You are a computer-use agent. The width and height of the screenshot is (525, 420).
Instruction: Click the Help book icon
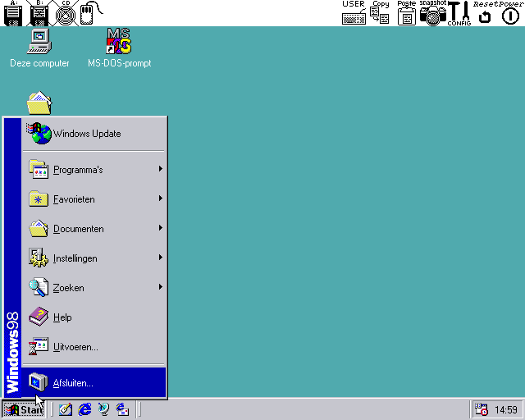(x=39, y=317)
